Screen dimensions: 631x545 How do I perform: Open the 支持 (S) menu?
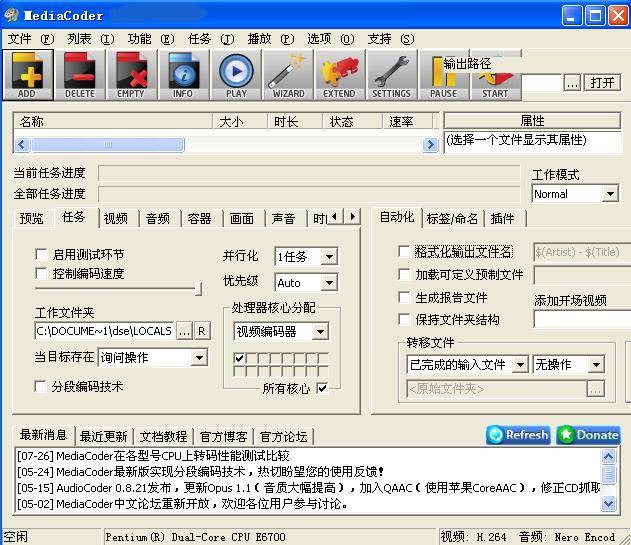391,39
